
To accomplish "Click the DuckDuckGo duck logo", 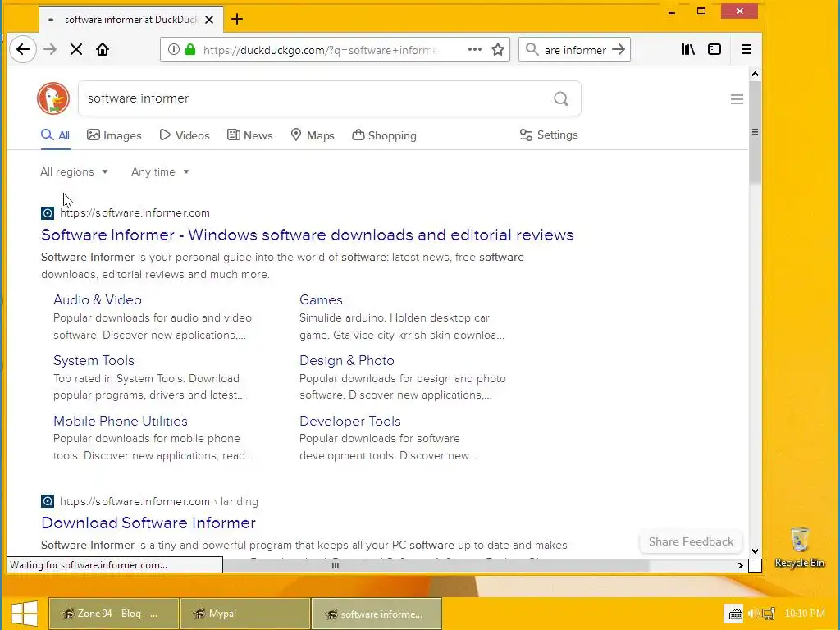I will [53, 98].
